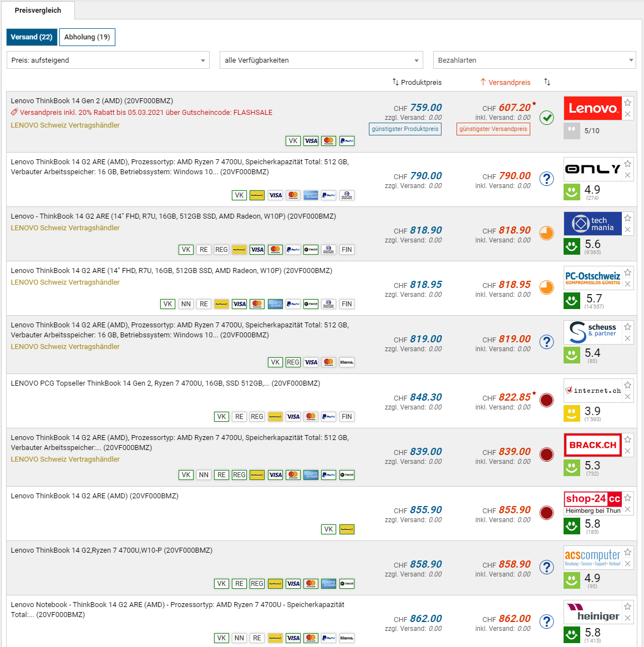Favorite the techmania shop with star
Screen dimensions: 644x647
(x=627, y=218)
